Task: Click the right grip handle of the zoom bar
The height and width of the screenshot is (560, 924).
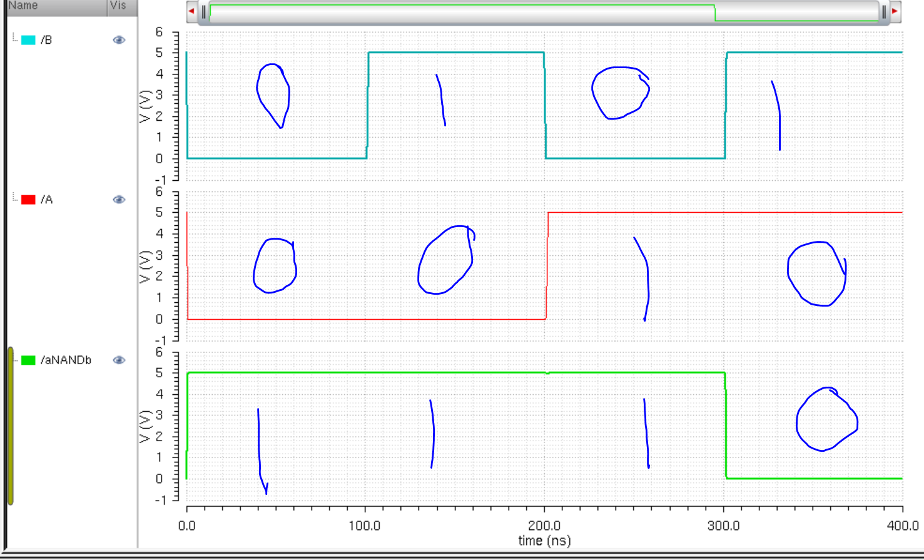Action: coord(883,12)
